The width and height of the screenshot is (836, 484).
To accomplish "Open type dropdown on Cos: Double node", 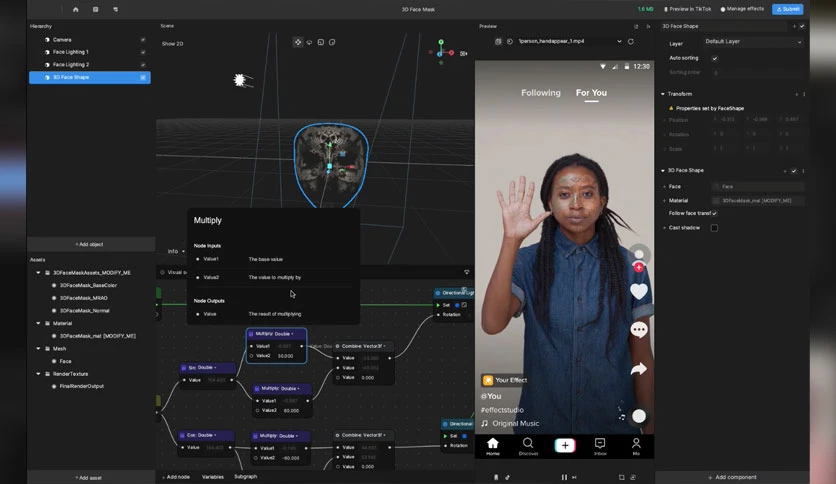I will [215, 435].
